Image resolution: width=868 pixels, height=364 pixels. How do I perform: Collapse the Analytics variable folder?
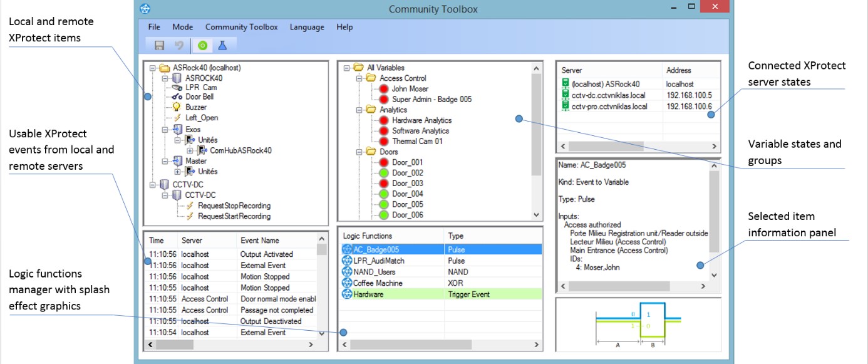coord(359,110)
